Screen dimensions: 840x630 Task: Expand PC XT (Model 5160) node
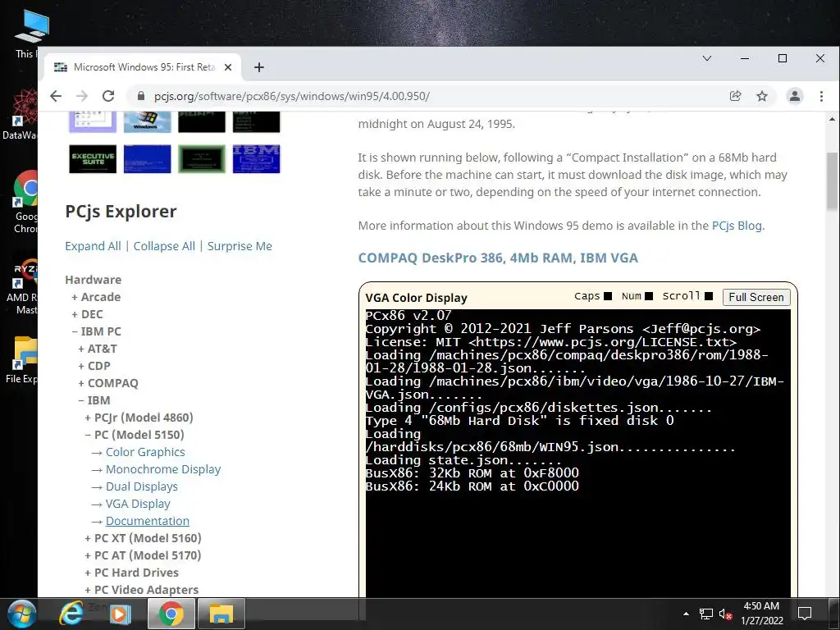coord(143,538)
